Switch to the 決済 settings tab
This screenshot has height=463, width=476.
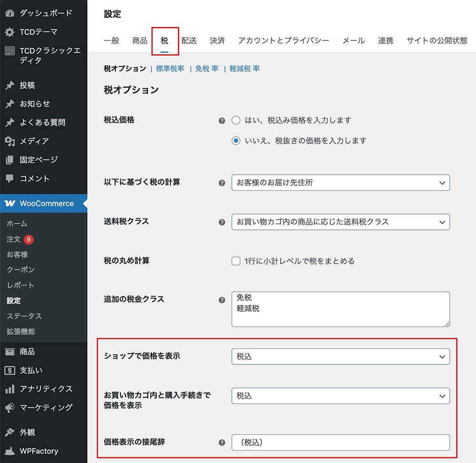click(x=217, y=40)
